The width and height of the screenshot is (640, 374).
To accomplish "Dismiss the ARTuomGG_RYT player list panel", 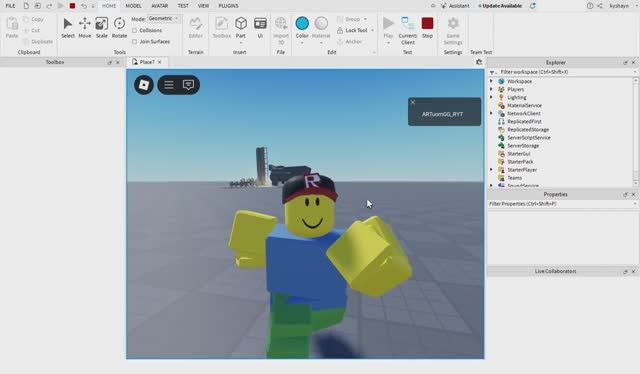I will pos(413,102).
